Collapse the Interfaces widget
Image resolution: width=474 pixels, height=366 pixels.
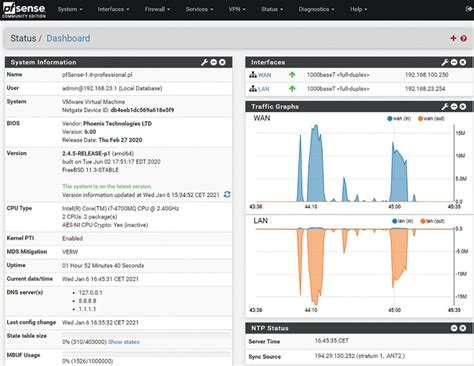coord(454,62)
